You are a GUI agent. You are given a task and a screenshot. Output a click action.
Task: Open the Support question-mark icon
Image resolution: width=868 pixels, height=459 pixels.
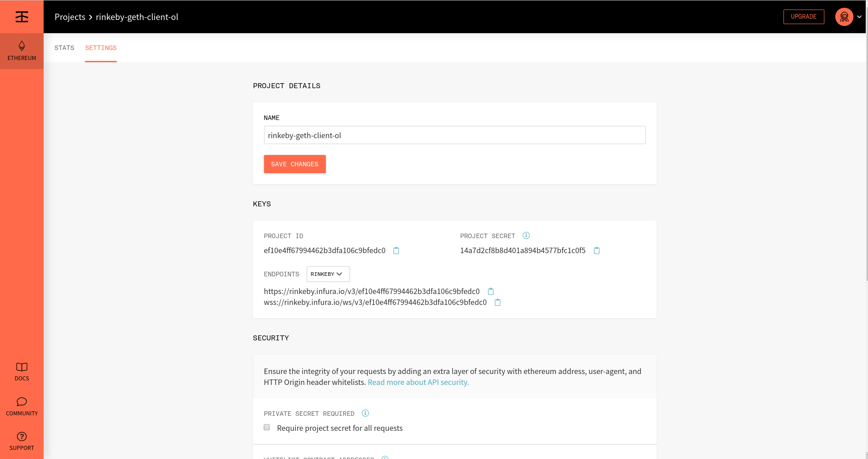(x=22, y=436)
